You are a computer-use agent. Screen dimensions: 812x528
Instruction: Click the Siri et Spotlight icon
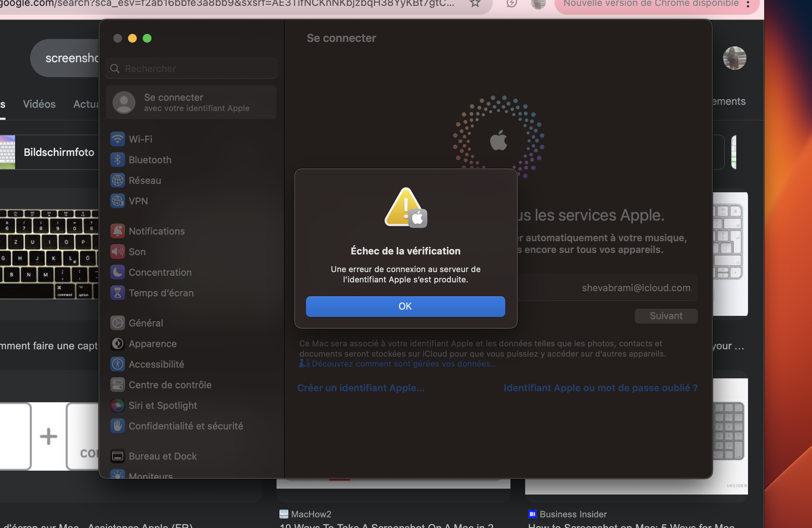pyautogui.click(x=118, y=405)
